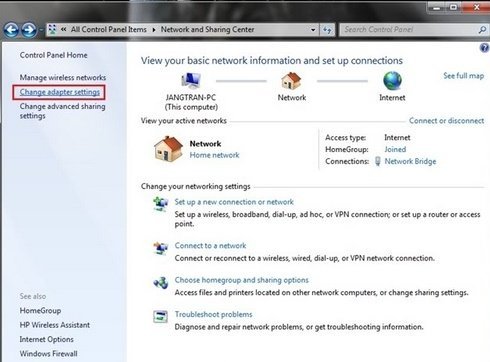Click the large house icon for active network
The image size is (490, 362).
point(168,149)
